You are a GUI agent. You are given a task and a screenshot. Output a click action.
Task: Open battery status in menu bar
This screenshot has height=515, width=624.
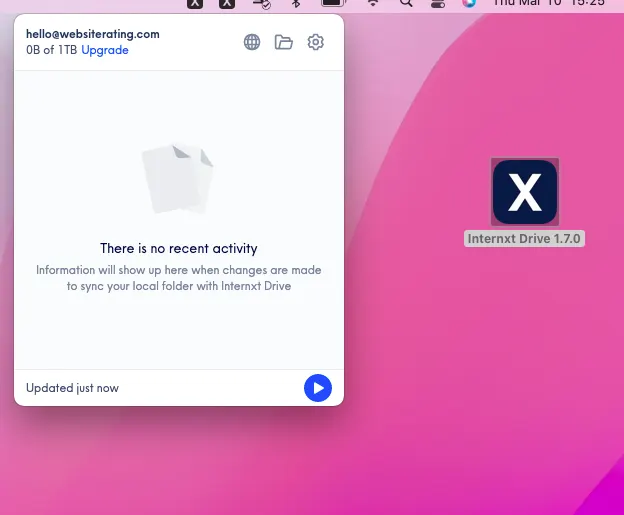[x=333, y=3]
